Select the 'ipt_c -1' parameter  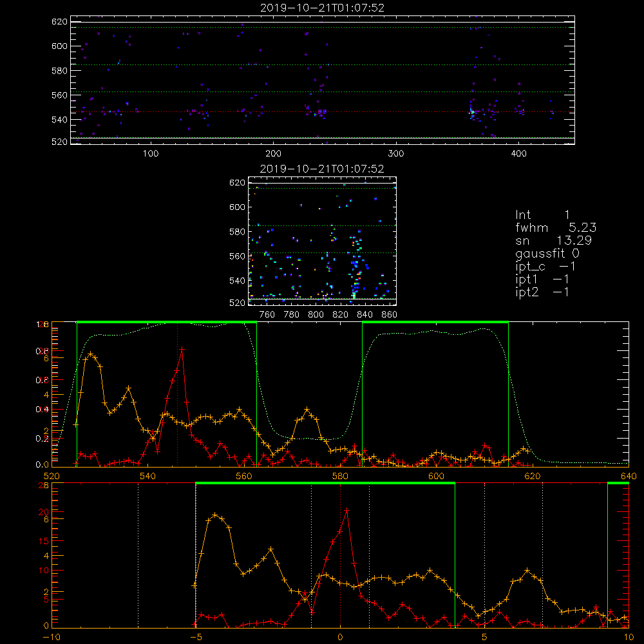coord(545,267)
